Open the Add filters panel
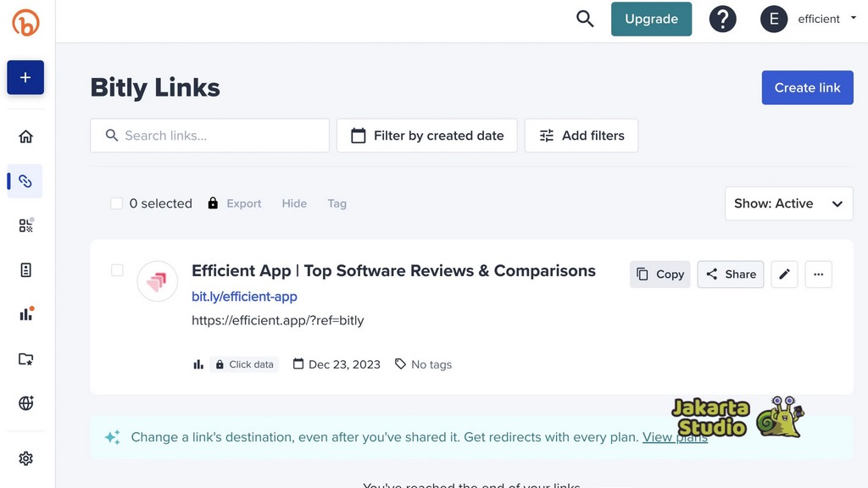Screen dimensions: 868x488 (581, 136)
